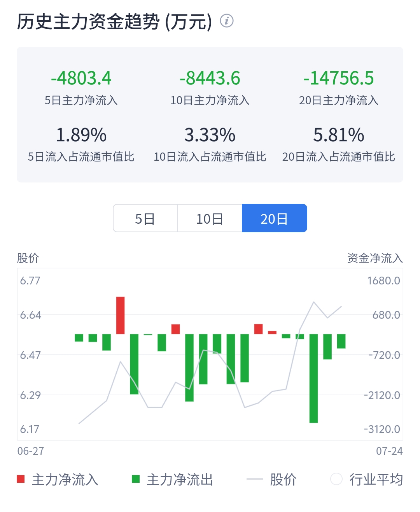Image resolution: width=420 pixels, height=512 pixels.
Task: Click the 历史主力资金趋势 (万元) title
Action: point(115,21)
